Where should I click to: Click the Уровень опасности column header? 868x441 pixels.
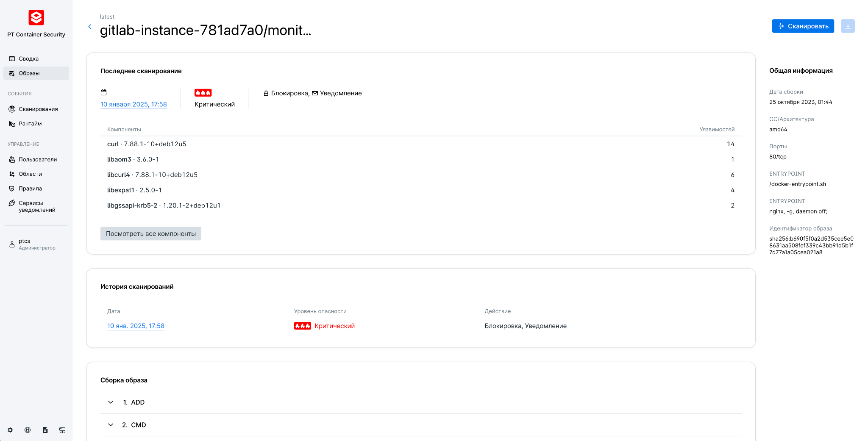click(320, 311)
